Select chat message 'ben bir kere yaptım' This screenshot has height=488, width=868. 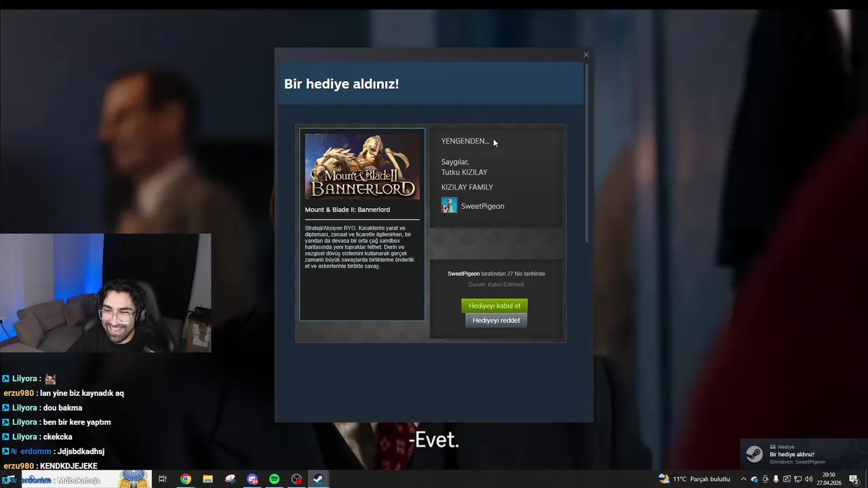[x=77, y=422]
